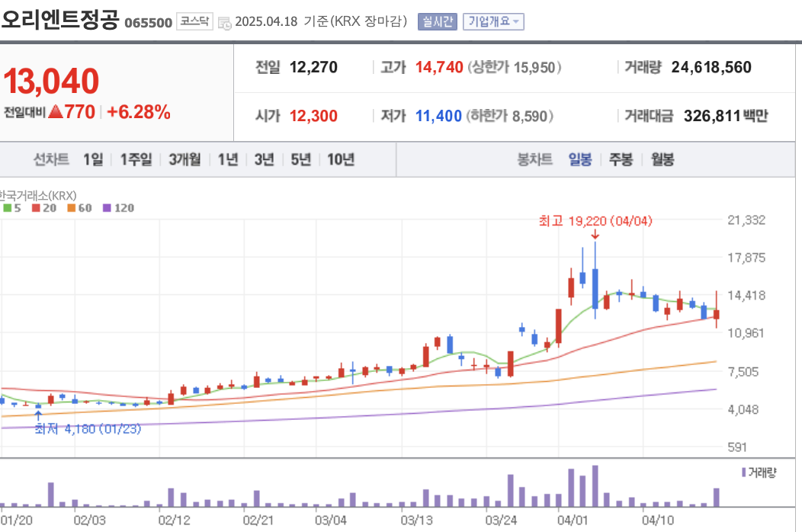Select the 1일 one-day period
Image resolution: width=802 pixels, height=532 pixels.
pyautogui.click(x=93, y=160)
